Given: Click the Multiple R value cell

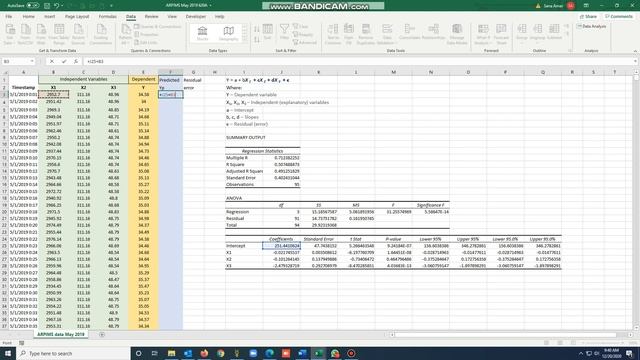Looking at the screenshot, I should click(281, 158).
